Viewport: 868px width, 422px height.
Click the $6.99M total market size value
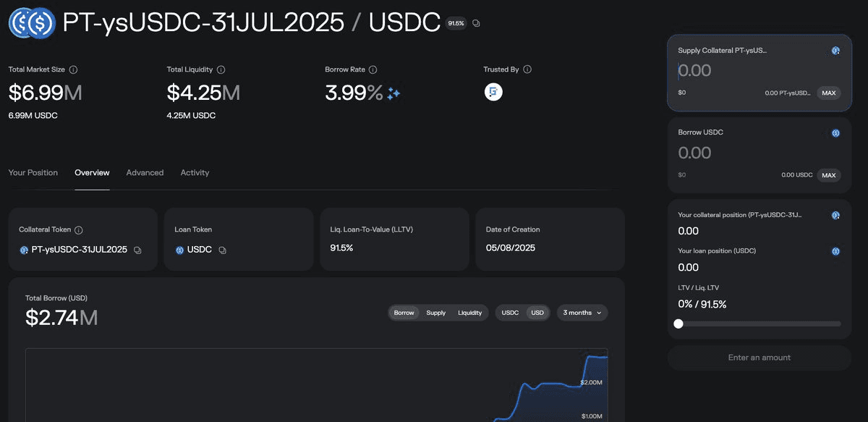tap(45, 93)
